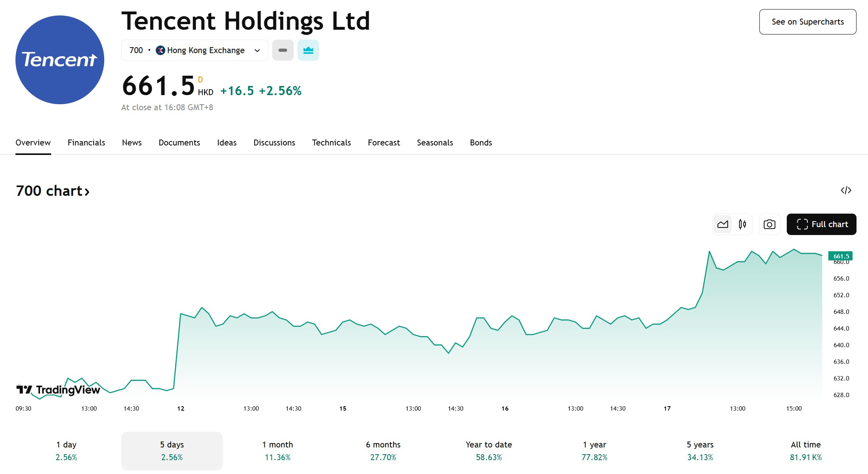Take a chart snapshot with camera icon
868x474 pixels.
click(x=769, y=224)
